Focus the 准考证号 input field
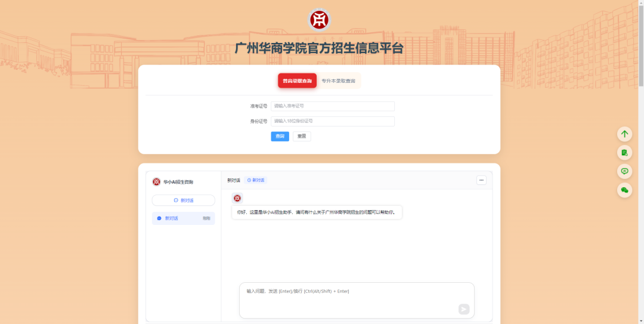 (x=332, y=106)
